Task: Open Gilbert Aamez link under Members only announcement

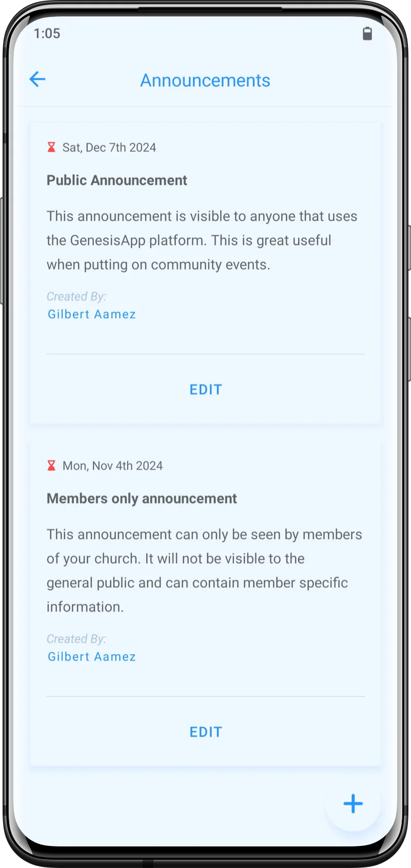Action: pyautogui.click(x=92, y=657)
